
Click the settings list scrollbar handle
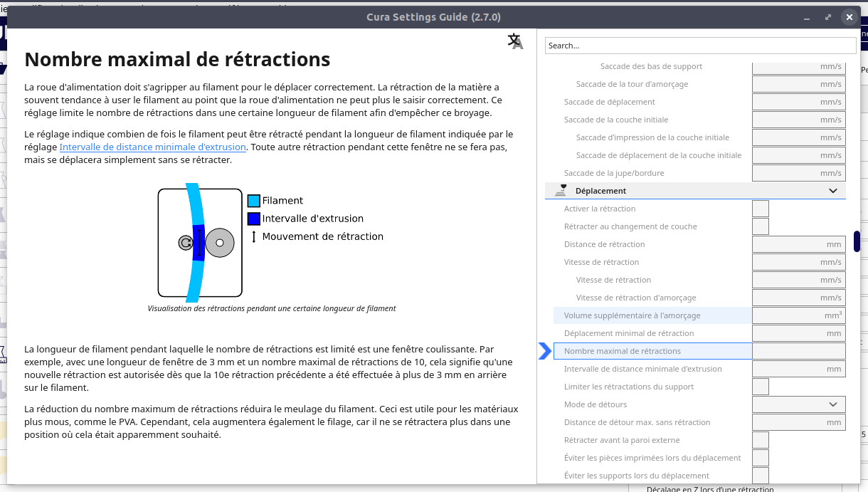tap(857, 241)
